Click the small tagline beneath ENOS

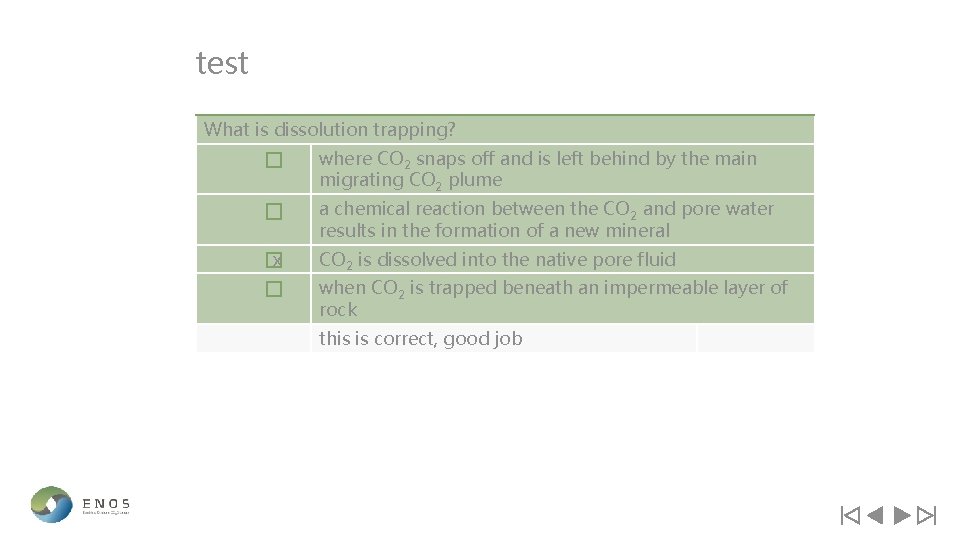pyautogui.click(x=106, y=514)
